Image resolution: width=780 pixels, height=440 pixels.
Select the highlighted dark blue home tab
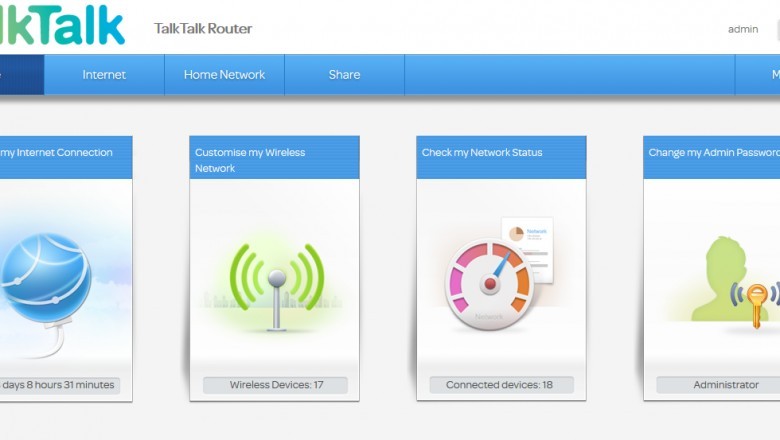[22, 75]
